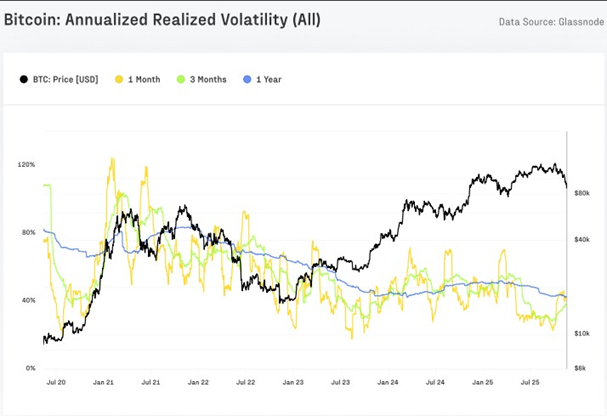Click the "0%" baseline axis label
The image size is (607, 416).
pos(30,368)
